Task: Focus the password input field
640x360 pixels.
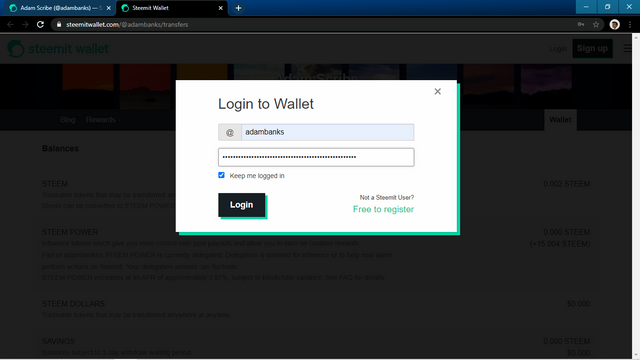Action: tap(316, 157)
